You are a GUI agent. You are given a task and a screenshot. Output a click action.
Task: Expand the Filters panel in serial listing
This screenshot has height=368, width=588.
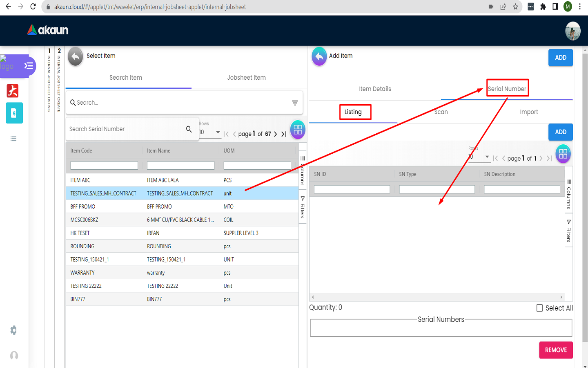click(568, 231)
